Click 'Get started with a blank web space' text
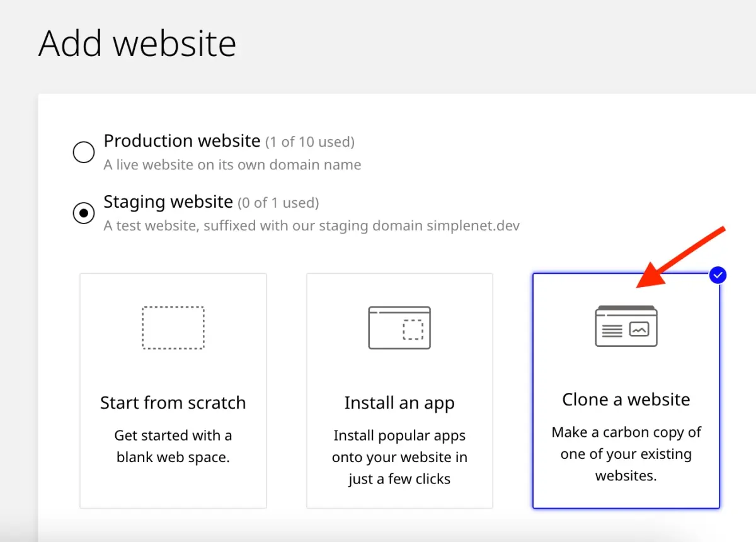Viewport: 756px width, 542px height. [x=173, y=446]
